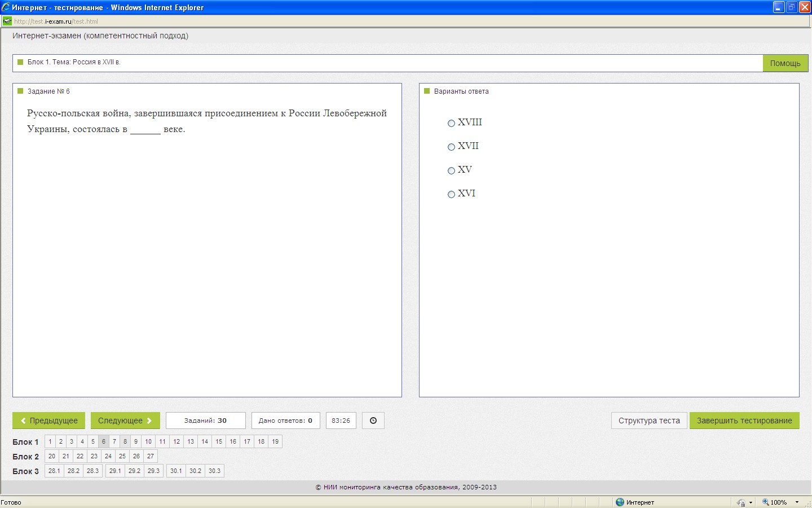Jump to task 9 in Блок 1
This screenshot has height=508, width=812.
pyautogui.click(x=136, y=441)
